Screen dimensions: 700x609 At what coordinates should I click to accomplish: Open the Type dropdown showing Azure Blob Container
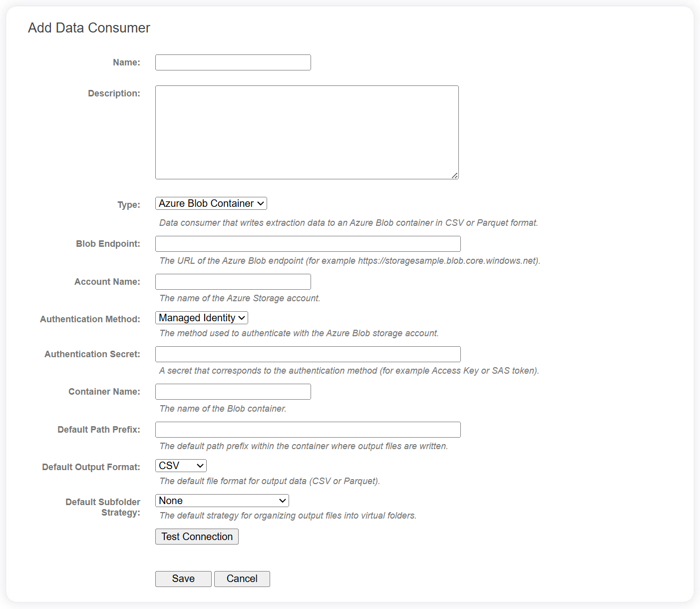click(211, 203)
